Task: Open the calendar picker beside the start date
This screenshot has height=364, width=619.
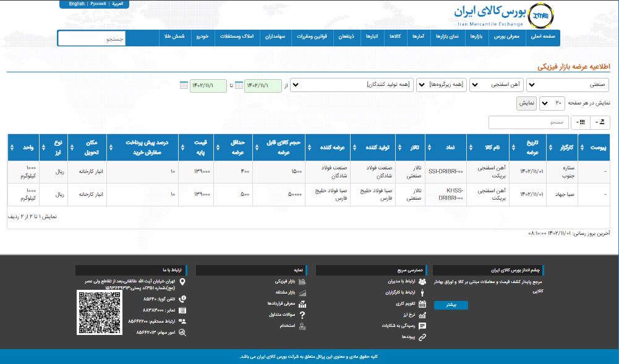Action: (239, 85)
